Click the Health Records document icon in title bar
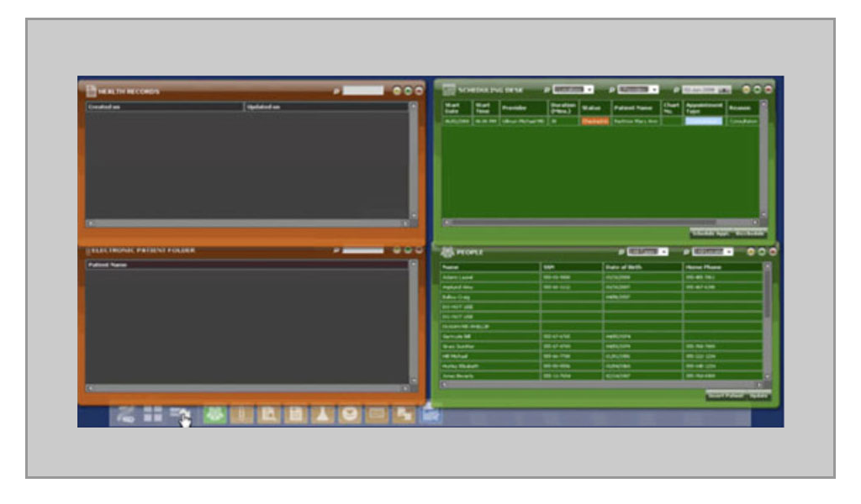The image size is (861, 504). tap(91, 91)
